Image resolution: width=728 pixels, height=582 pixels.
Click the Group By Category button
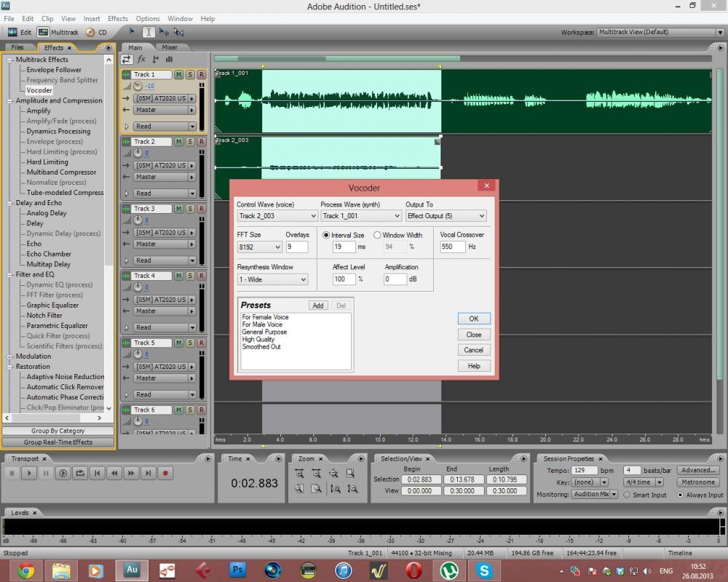(58, 431)
